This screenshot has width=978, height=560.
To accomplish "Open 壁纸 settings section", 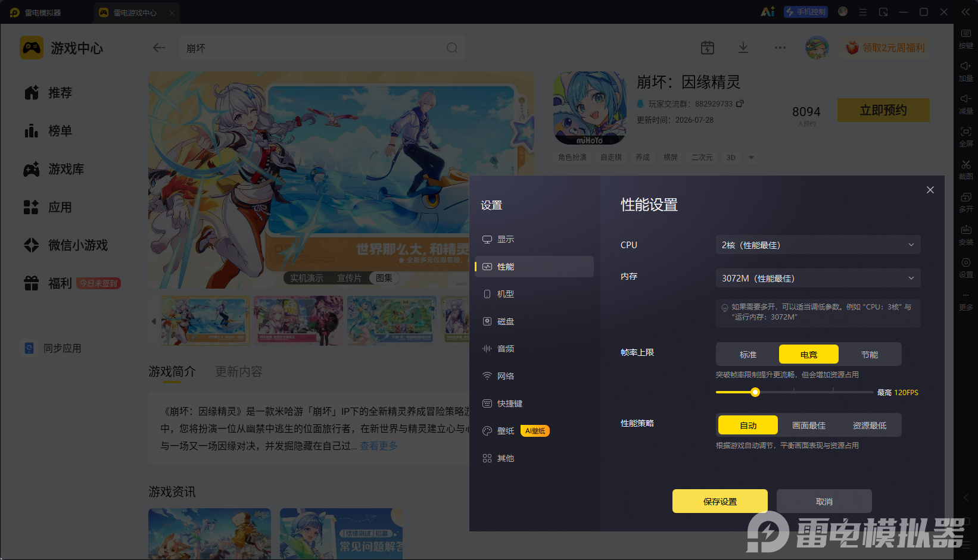I will (x=534, y=431).
